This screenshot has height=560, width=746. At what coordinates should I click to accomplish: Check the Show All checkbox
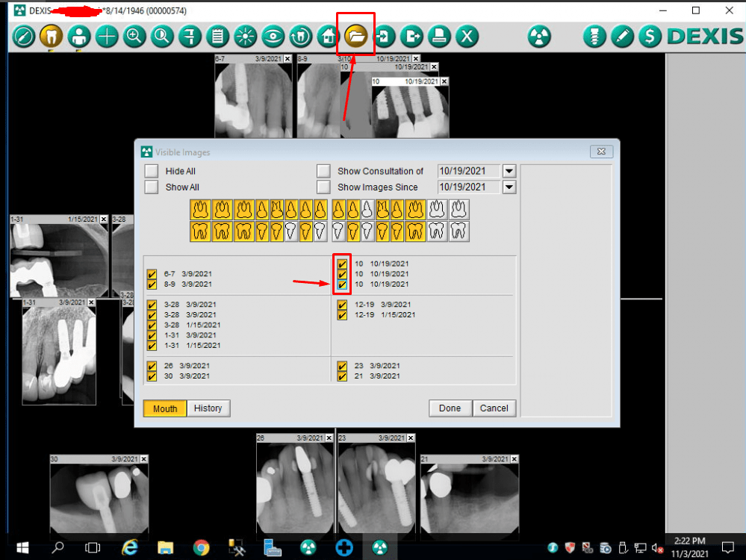coord(152,187)
